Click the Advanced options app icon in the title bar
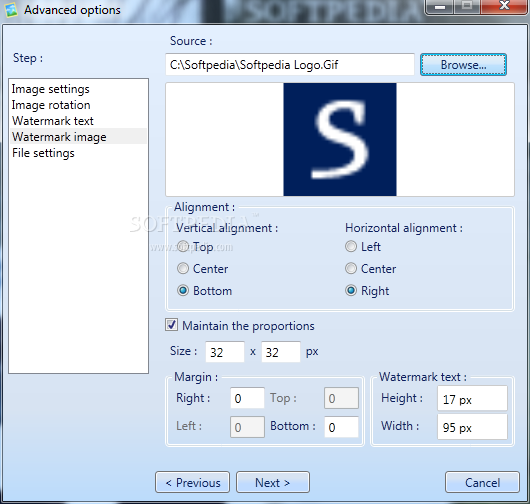The width and height of the screenshot is (530, 504). [10, 10]
